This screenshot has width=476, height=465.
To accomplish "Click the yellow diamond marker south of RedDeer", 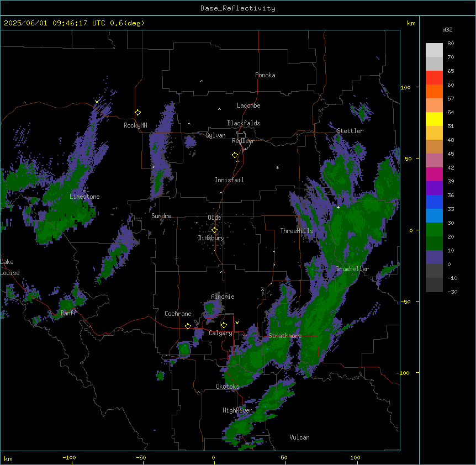I will coord(235,155).
